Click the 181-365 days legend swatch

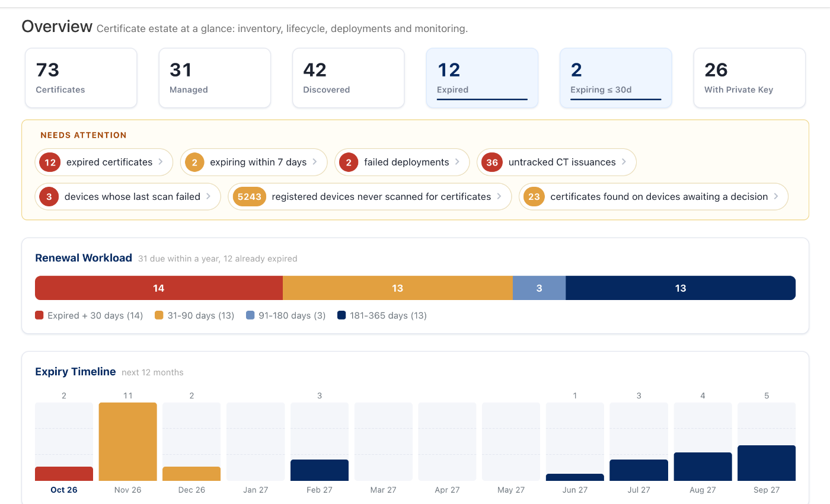(341, 315)
